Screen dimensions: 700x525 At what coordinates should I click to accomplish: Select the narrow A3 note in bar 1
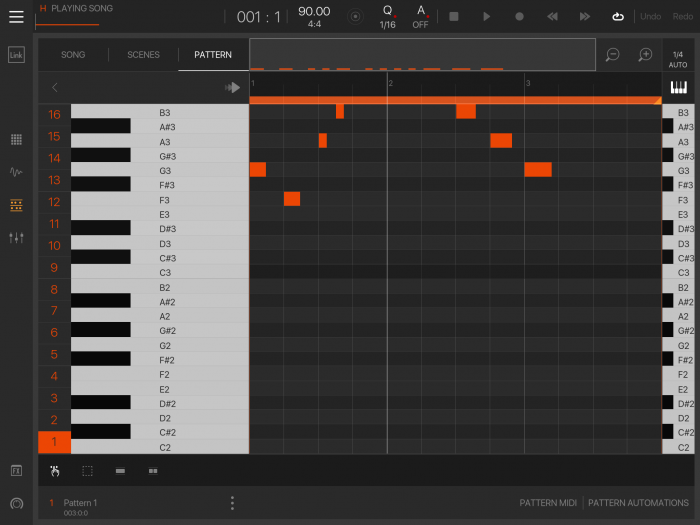click(x=323, y=141)
